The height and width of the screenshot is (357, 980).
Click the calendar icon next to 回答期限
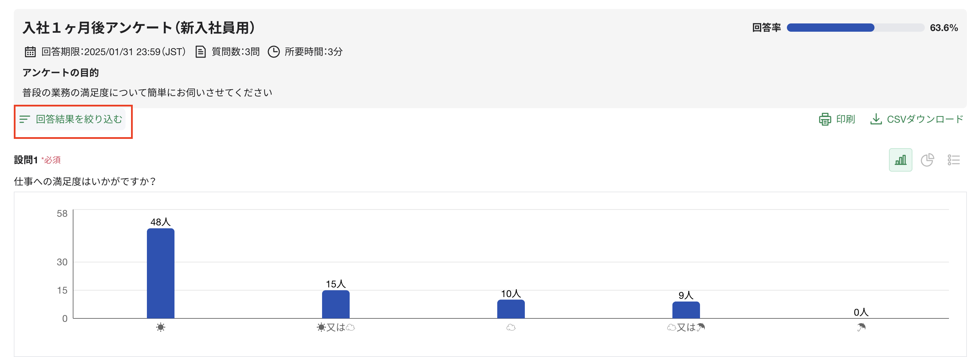[30, 52]
